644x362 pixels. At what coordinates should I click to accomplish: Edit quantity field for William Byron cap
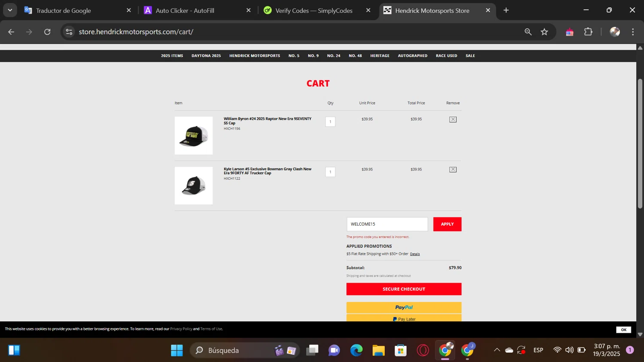[x=330, y=122]
